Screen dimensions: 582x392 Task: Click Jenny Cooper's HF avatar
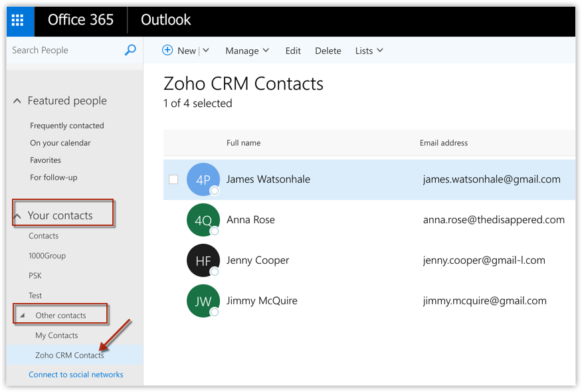[x=203, y=260]
